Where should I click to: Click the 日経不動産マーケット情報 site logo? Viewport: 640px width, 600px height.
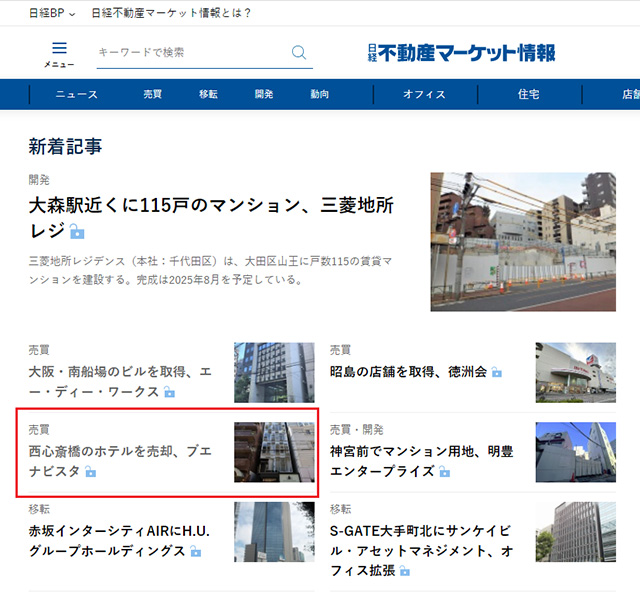click(462, 53)
